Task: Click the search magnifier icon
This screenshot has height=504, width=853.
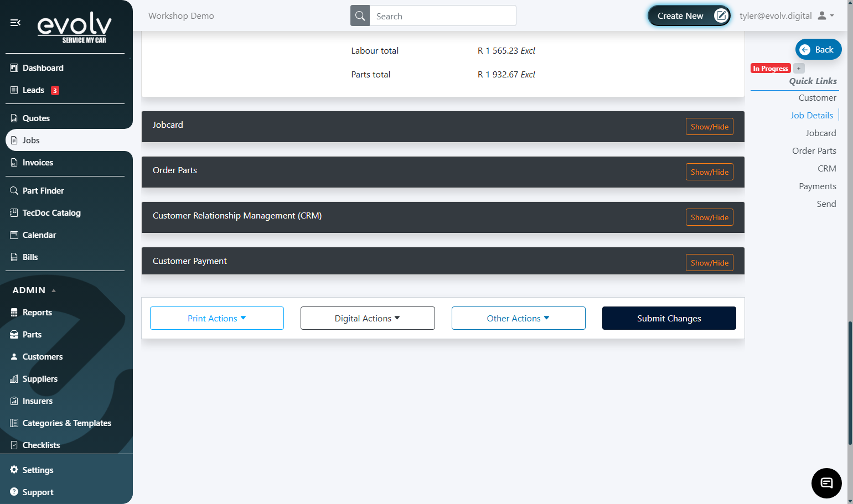Action: 360,16
